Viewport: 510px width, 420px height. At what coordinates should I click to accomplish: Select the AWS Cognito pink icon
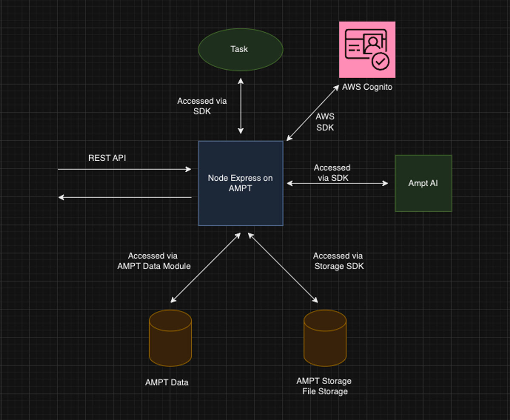[367, 50]
